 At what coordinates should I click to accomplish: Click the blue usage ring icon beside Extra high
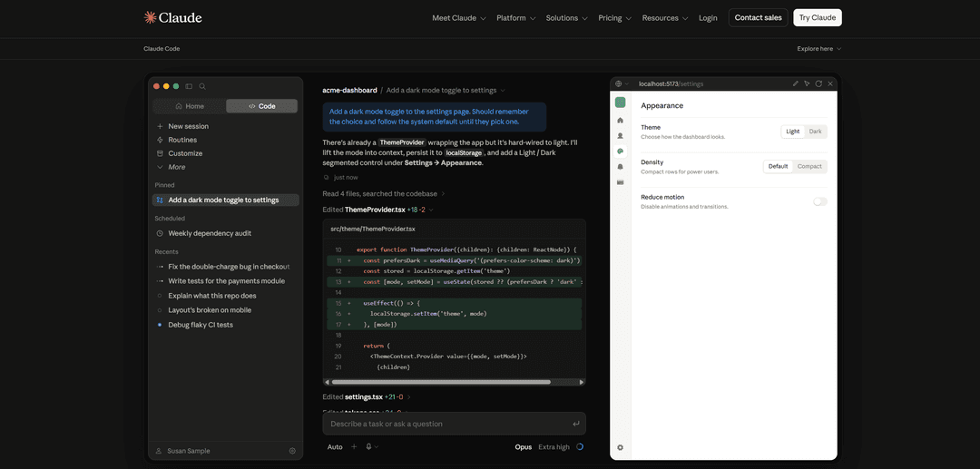point(579,446)
